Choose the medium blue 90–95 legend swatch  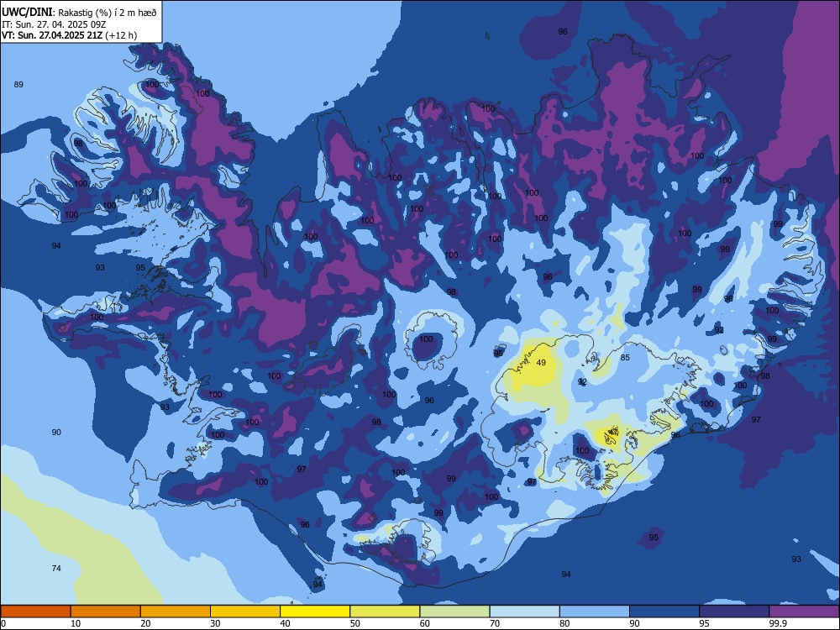[664, 612]
